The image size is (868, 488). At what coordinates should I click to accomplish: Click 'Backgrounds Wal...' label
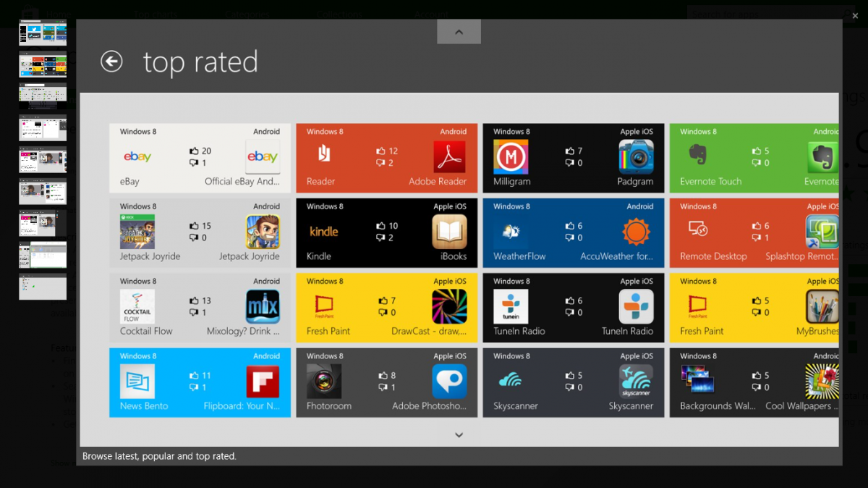(717, 406)
